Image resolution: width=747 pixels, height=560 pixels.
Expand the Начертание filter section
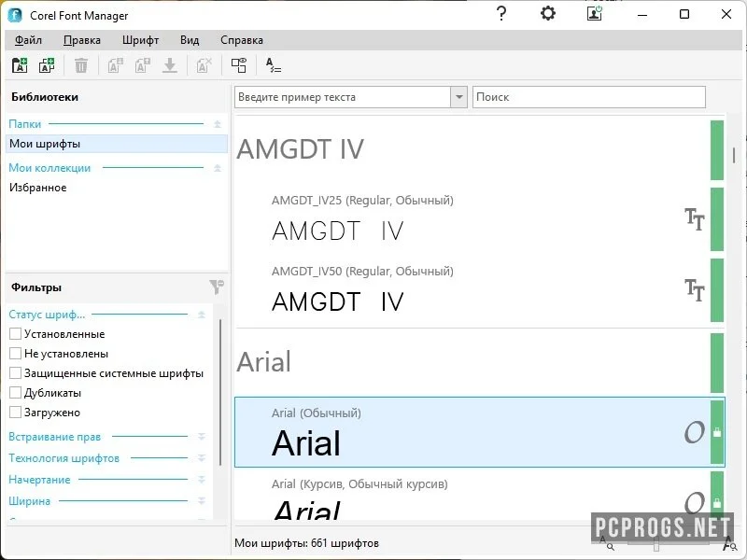(202, 480)
